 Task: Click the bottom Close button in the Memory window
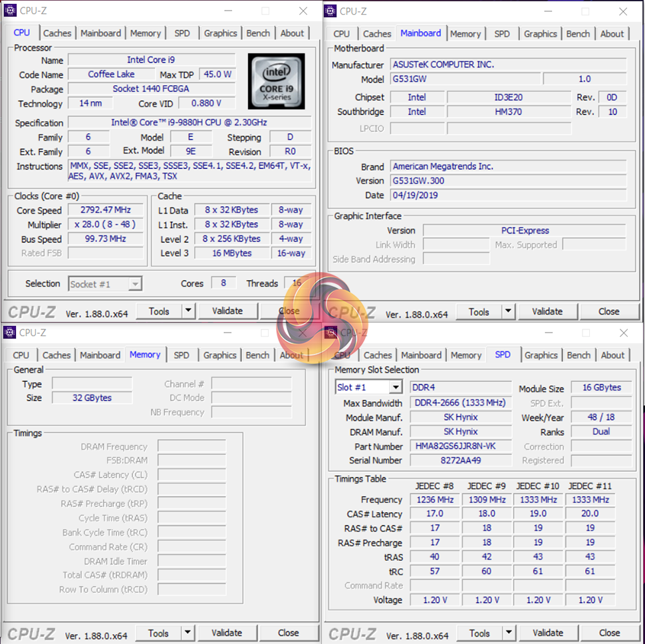tap(289, 633)
